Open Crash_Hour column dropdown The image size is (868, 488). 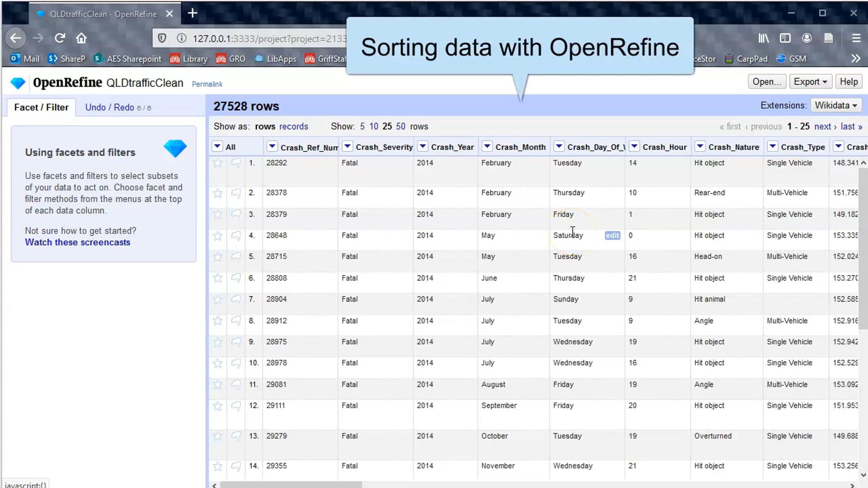(x=634, y=146)
